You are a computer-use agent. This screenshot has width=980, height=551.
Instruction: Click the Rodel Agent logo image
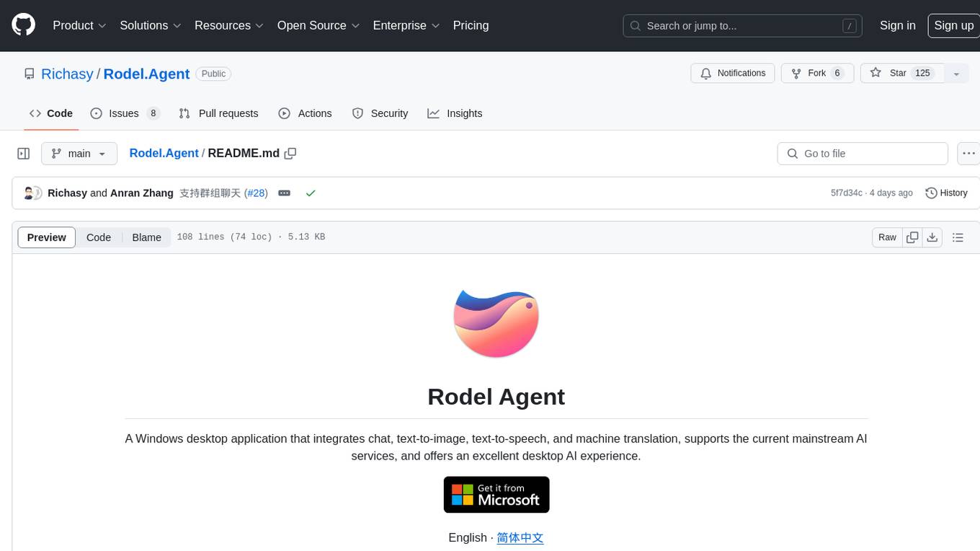[496, 322]
